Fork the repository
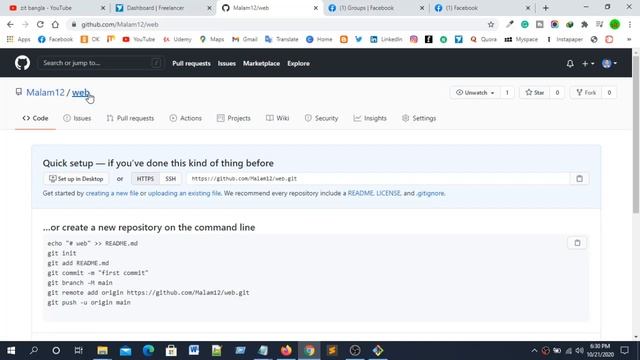Image resolution: width=640 pixels, height=360 pixels. (586, 93)
